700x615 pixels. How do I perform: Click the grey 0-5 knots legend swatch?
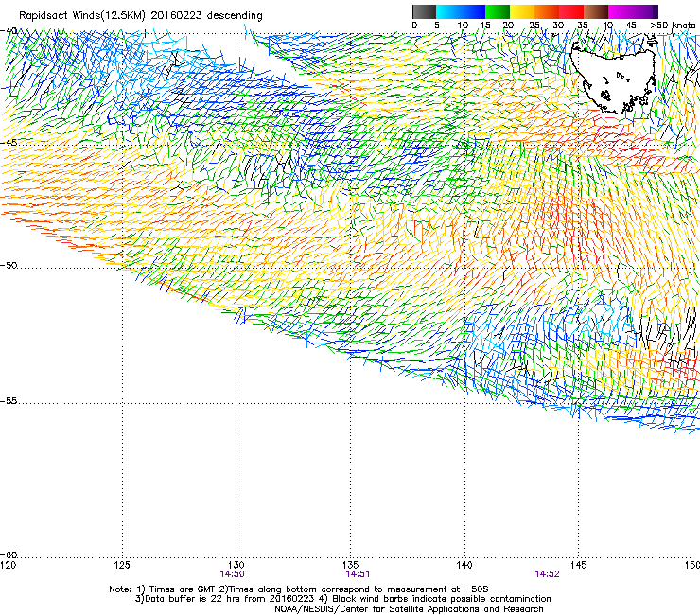424,11
